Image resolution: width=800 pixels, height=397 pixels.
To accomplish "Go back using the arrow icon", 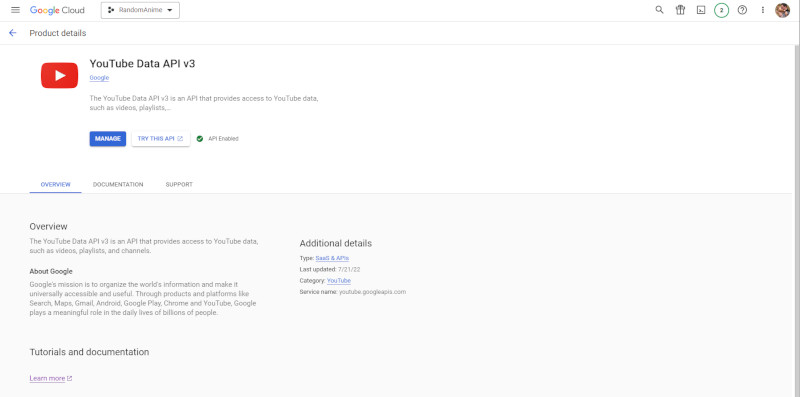I will (x=13, y=33).
